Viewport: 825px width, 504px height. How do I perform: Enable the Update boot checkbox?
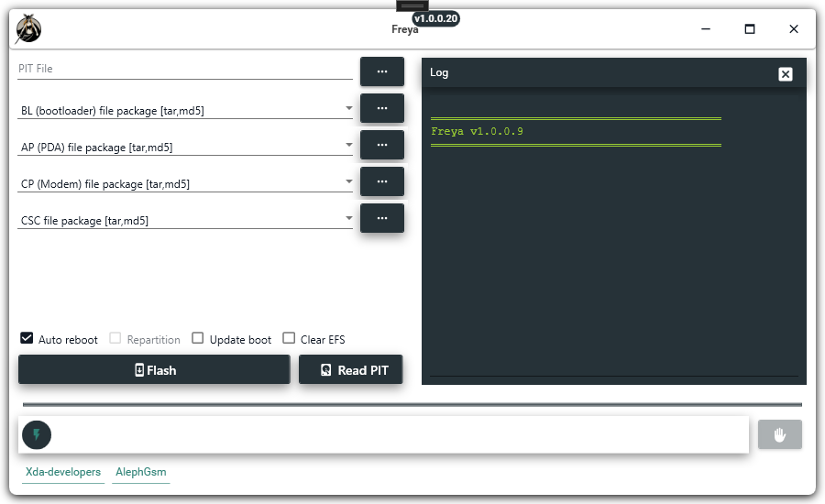tap(197, 338)
